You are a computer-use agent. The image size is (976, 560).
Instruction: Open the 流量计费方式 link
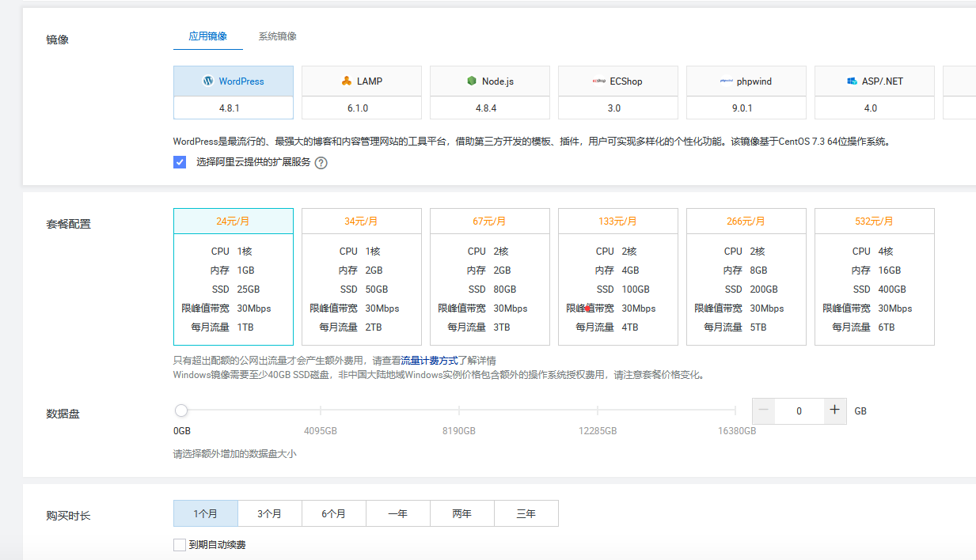[429, 361]
